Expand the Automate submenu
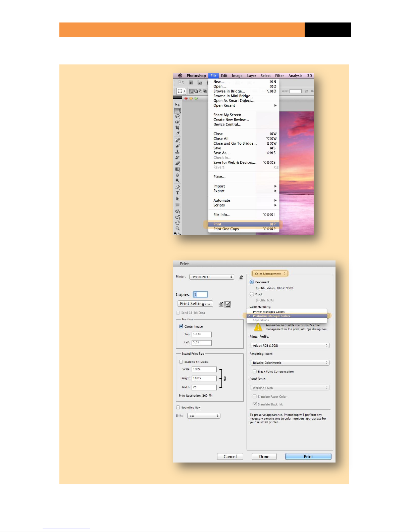This screenshot has height=532, width=411. click(244, 200)
